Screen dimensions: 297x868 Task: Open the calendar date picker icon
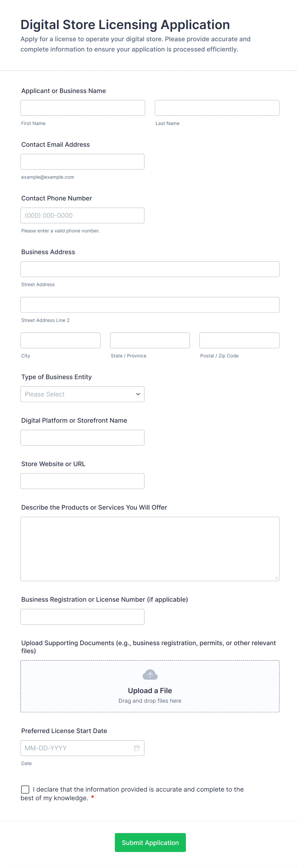[x=137, y=748]
